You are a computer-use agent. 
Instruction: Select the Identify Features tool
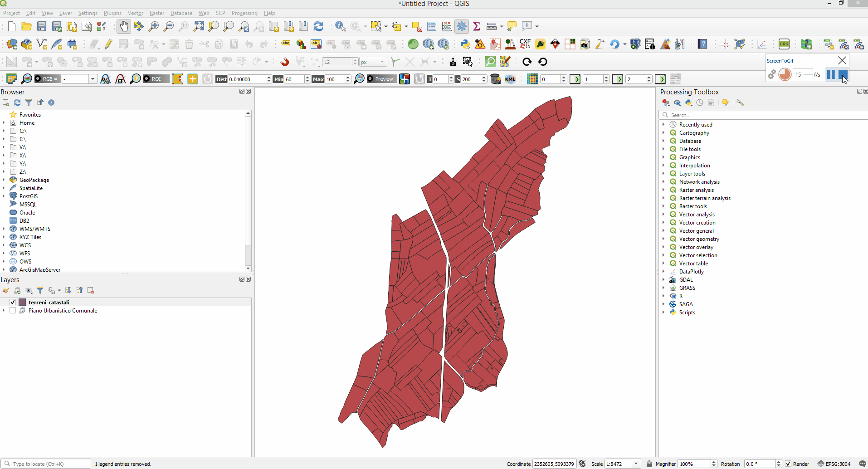tap(340, 26)
